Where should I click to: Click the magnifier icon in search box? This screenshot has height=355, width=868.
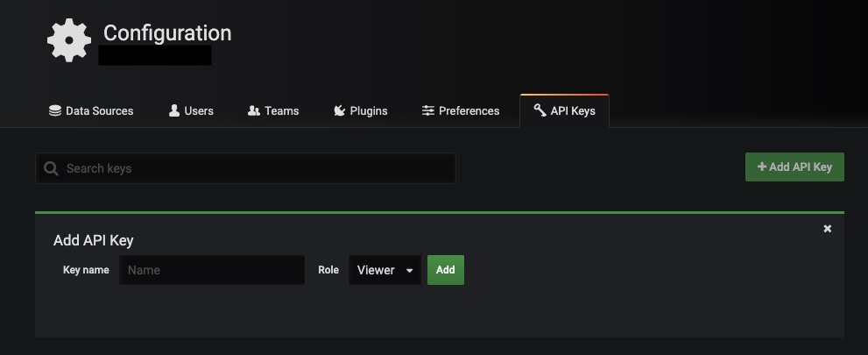click(51, 168)
